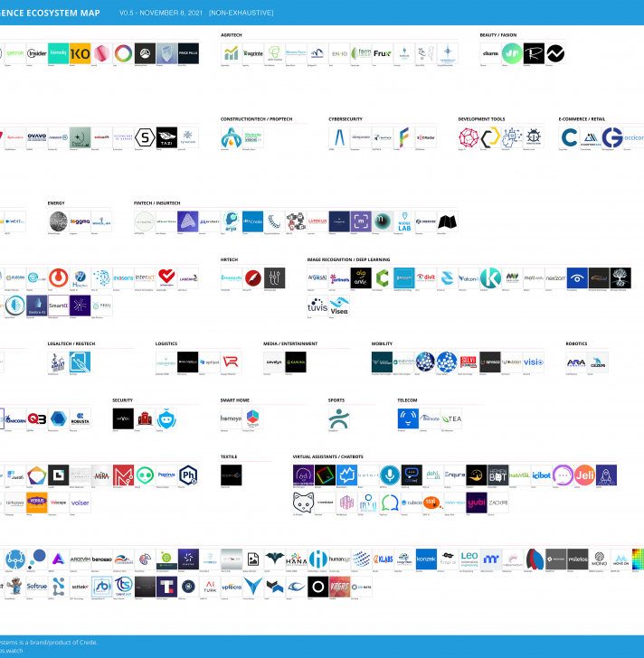644x658 pixels.
Task: Click the agrinte logo
Action: (x=253, y=53)
